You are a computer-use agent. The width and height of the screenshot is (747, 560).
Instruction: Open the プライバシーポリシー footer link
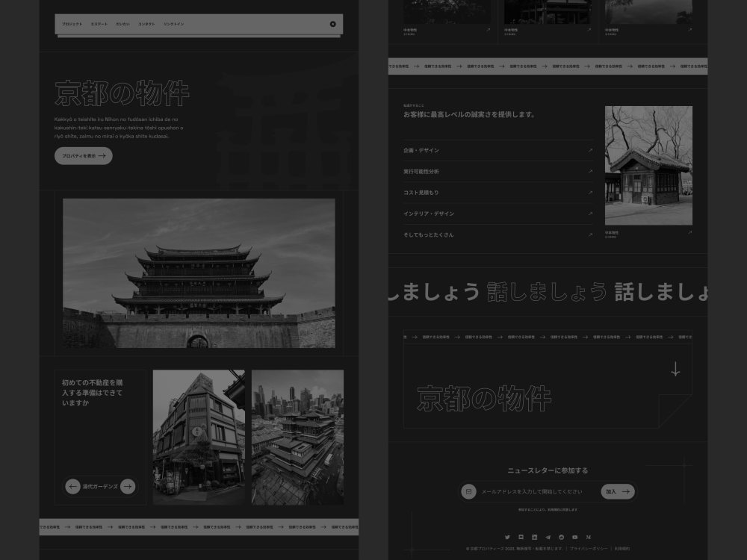(x=589, y=549)
